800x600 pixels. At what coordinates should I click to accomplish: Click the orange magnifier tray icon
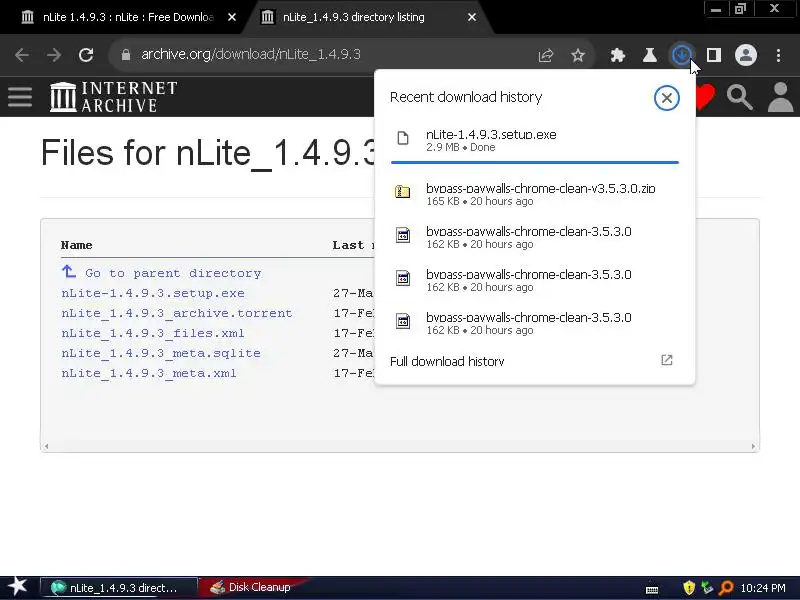[725, 588]
